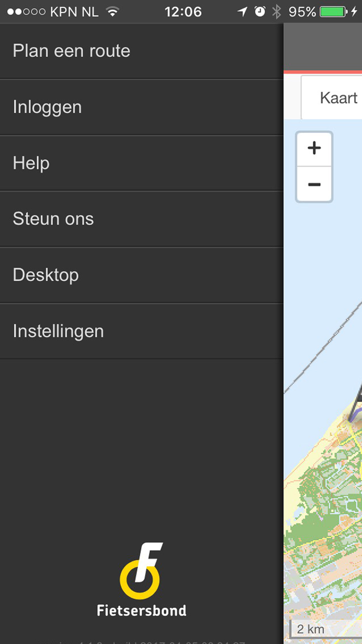
Task: Tap the Steun ons menu item
Action: click(53, 219)
